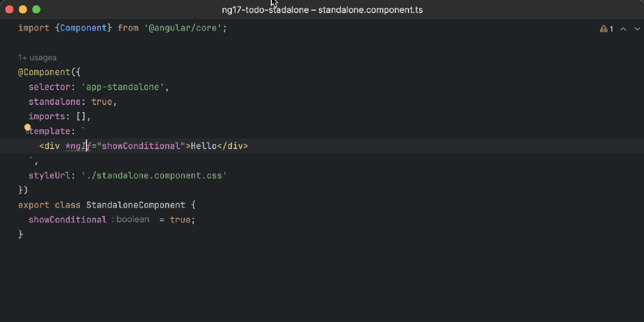Open the './standalone.component.css' file path
Screen dimensions: 644x322
coord(154,175)
